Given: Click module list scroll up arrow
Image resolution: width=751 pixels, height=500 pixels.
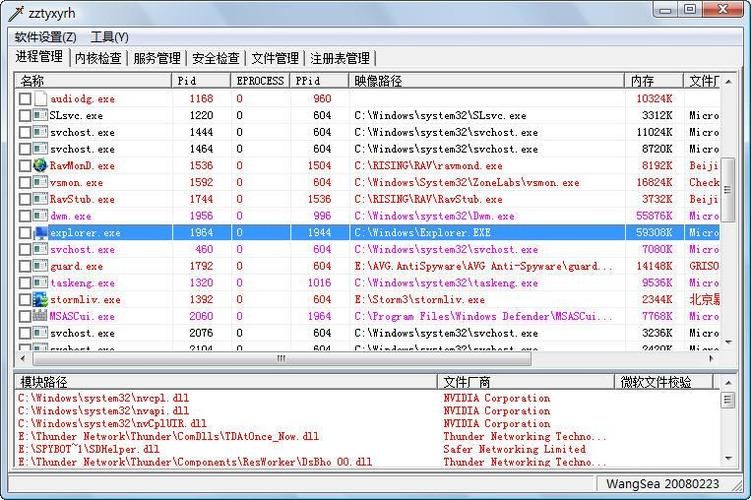Looking at the screenshot, I should click(728, 383).
